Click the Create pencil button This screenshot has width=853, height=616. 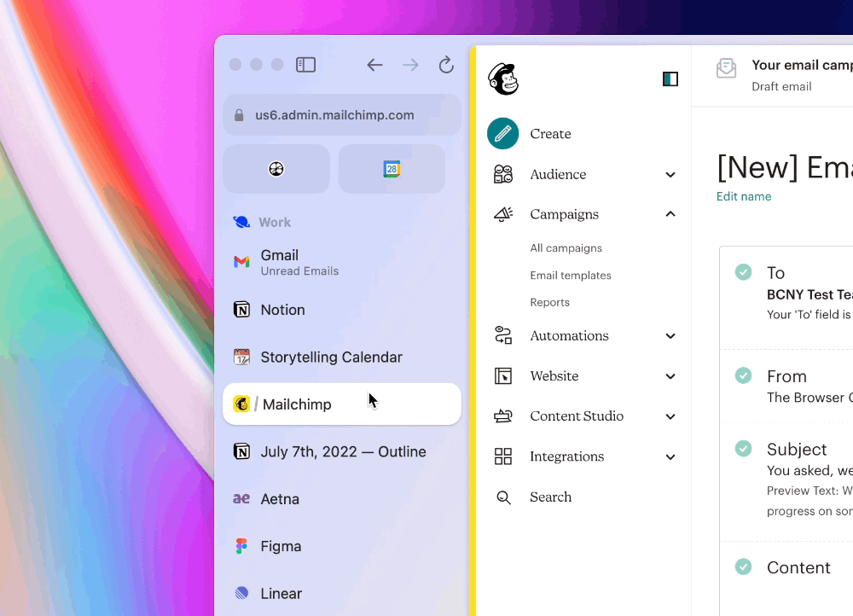tap(502, 133)
